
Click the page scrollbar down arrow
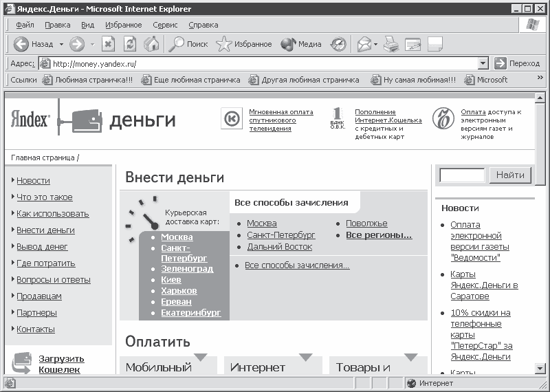(x=540, y=368)
